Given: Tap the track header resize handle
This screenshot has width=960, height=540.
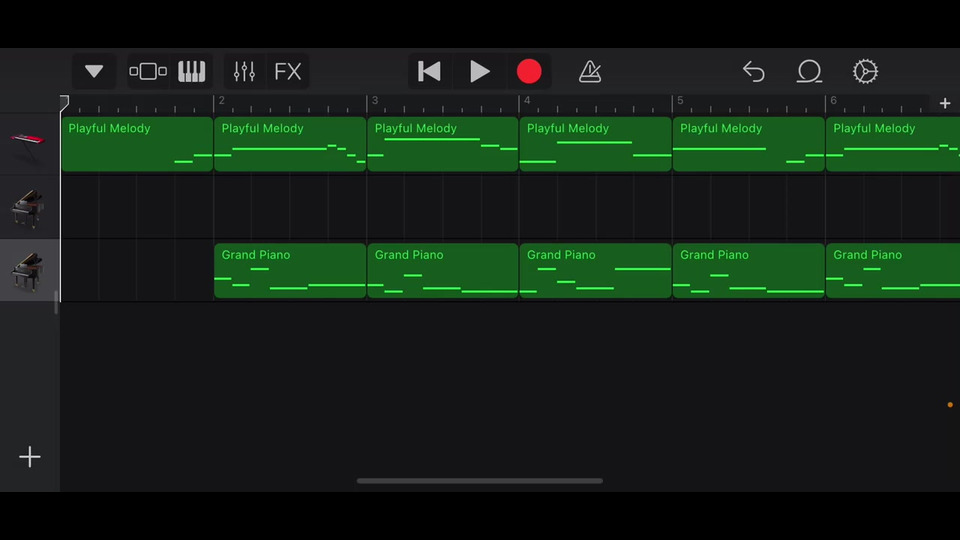Looking at the screenshot, I should click(x=56, y=302).
